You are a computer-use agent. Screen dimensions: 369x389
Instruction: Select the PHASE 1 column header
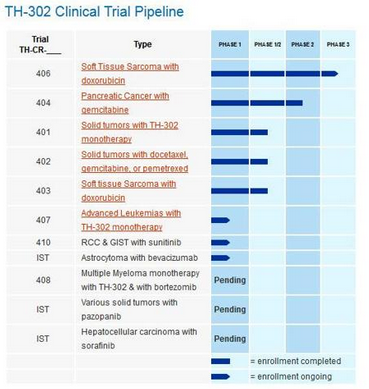[230, 44]
